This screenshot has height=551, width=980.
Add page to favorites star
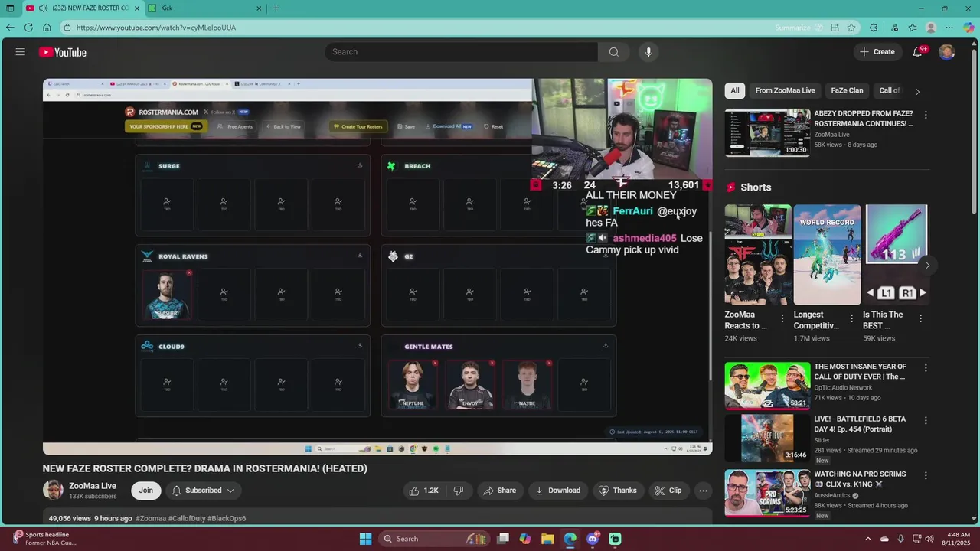851,28
